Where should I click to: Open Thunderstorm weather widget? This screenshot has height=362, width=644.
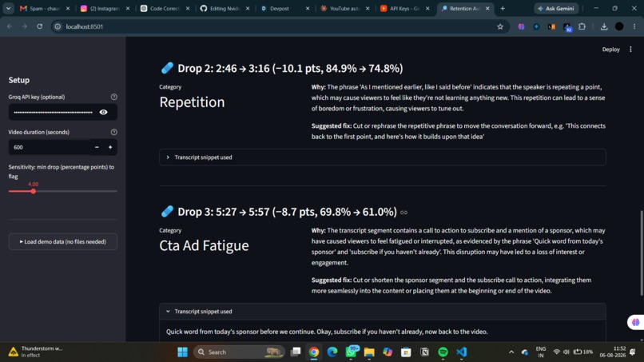(36, 352)
